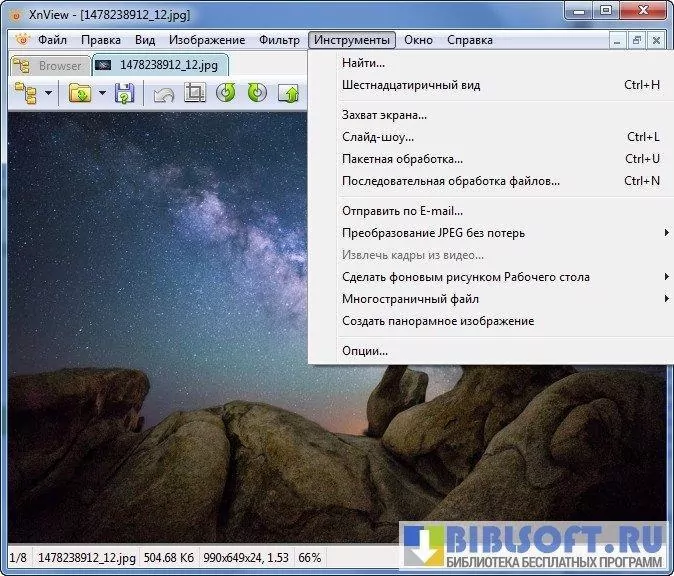The height and width of the screenshot is (576, 674).
Task: Open Опции at the bottom of the menu
Action: click(x=364, y=351)
